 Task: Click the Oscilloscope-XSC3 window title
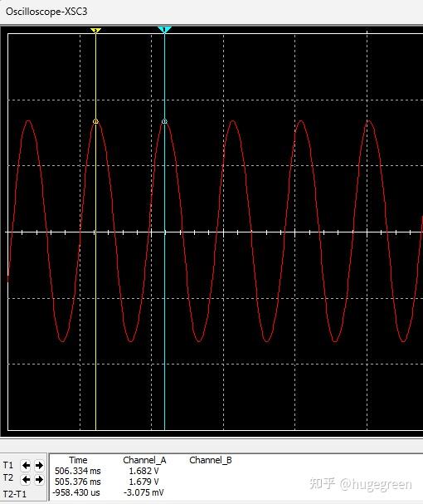[x=46, y=12]
